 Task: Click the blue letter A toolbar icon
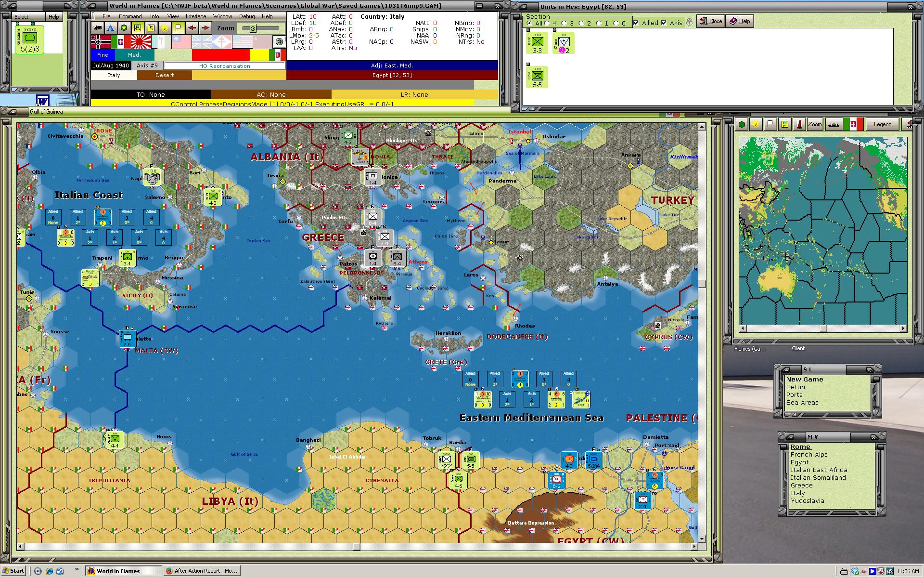111,28
